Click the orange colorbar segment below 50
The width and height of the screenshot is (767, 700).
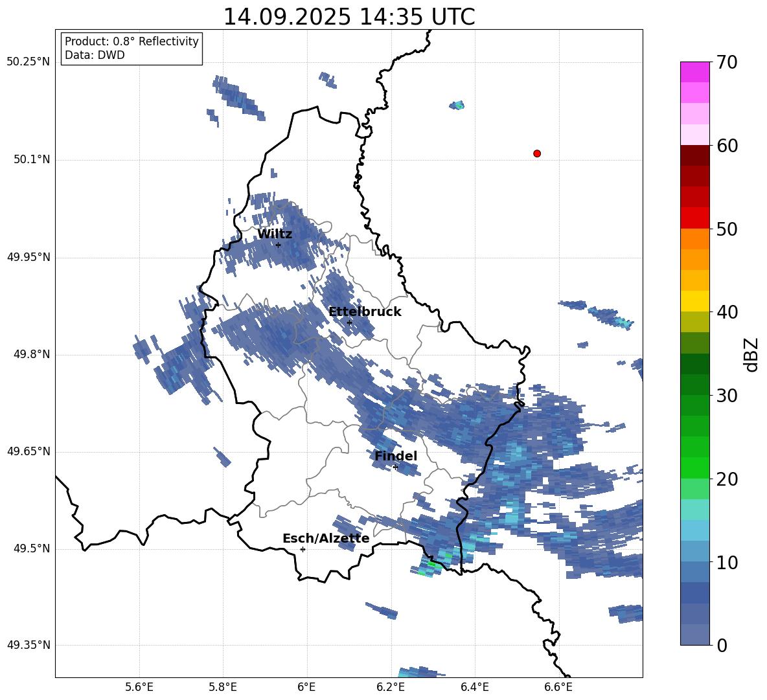click(x=694, y=239)
